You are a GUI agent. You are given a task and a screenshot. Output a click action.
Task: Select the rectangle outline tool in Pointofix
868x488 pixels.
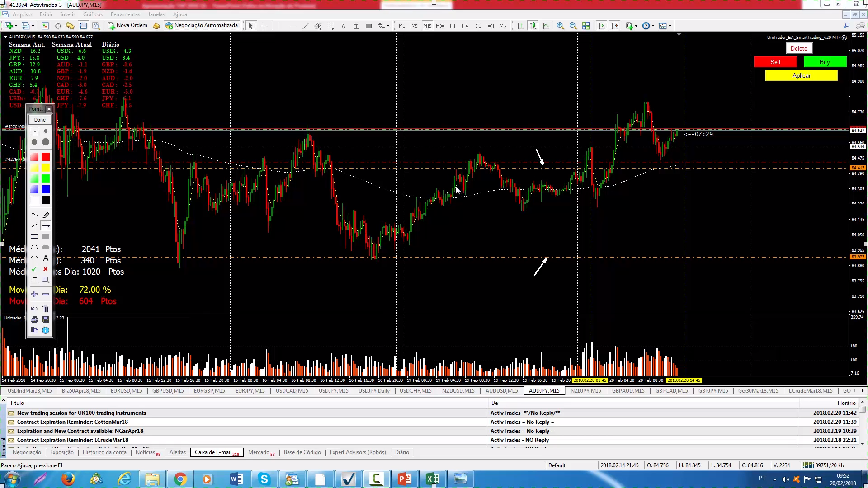point(34,236)
